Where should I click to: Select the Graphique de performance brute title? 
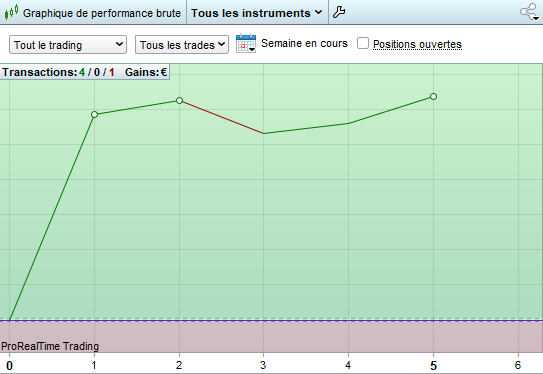point(102,13)
